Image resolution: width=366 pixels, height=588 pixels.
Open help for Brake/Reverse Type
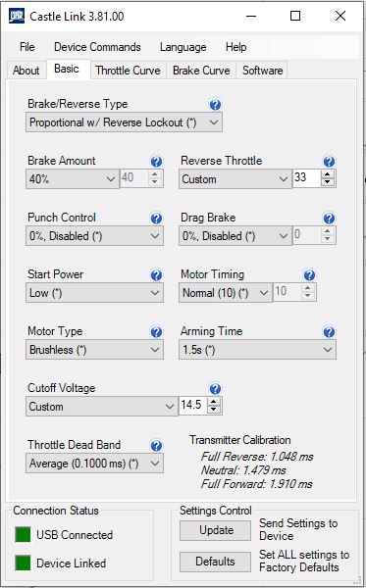click(215, 105)
